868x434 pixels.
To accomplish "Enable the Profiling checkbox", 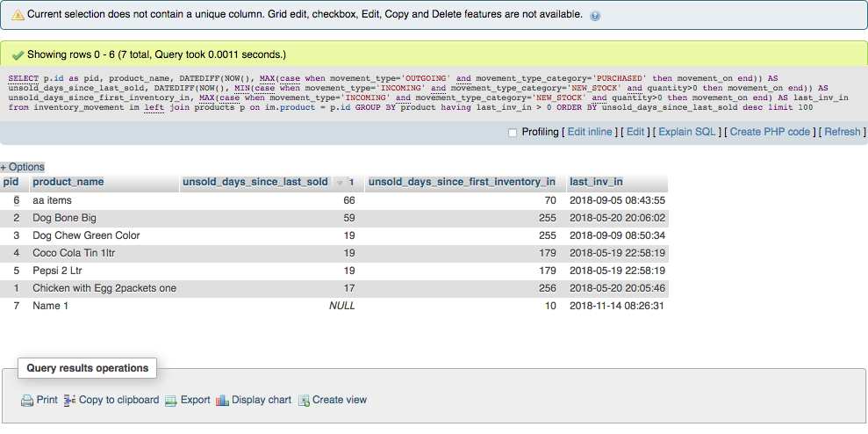I will pos(513,133).
